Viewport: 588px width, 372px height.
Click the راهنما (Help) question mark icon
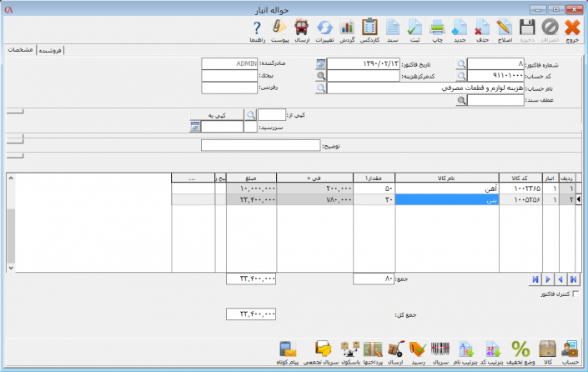pos(258,30)
